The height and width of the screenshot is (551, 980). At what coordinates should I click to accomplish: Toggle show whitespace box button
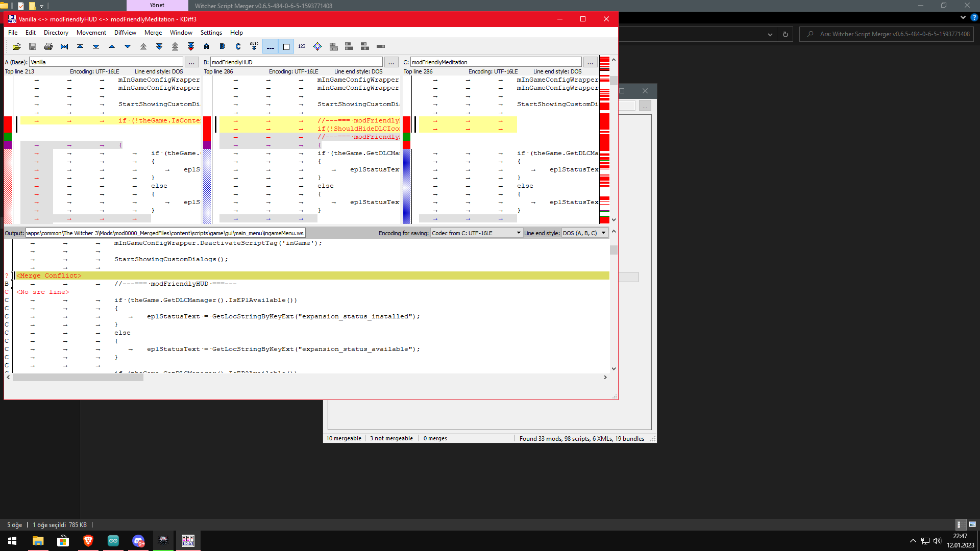286,46
